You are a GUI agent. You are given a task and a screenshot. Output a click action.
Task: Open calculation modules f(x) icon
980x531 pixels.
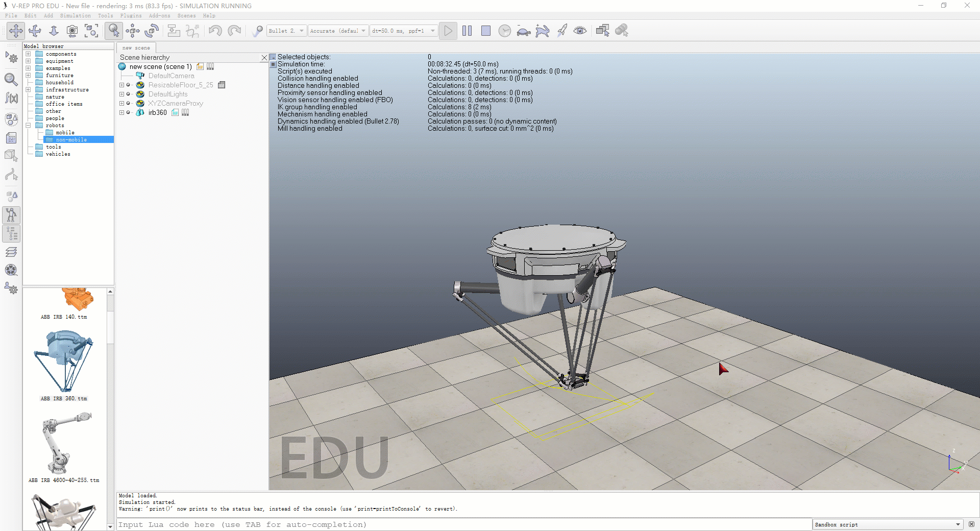[11, 98]
